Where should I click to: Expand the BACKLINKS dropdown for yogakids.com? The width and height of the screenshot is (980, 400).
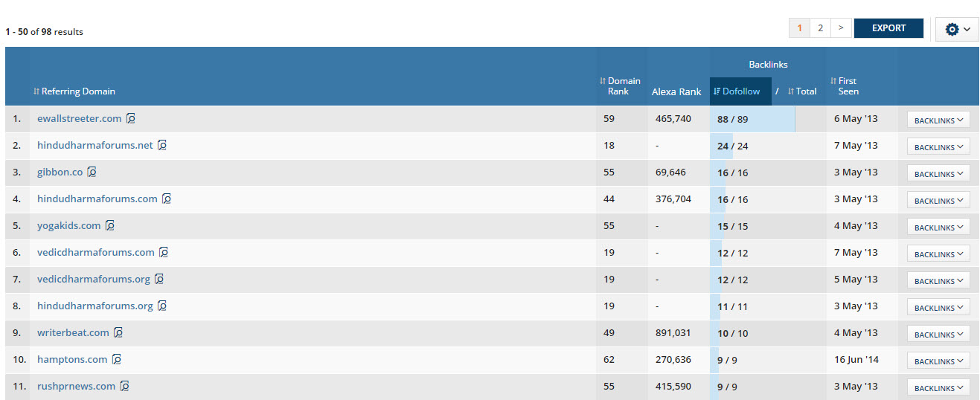click(938, 228)
